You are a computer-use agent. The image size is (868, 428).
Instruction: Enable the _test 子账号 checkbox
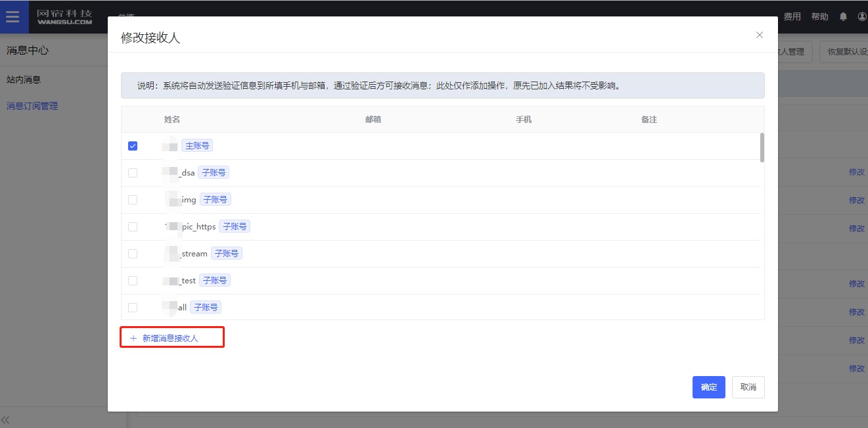pos(133,281)
